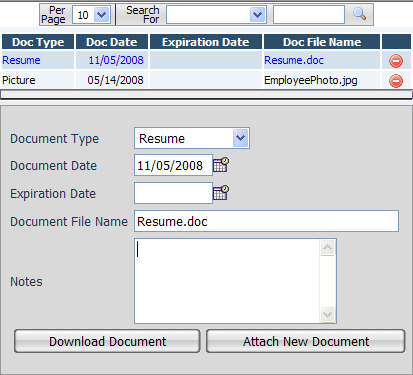Click the Notes scrollbar down arrow
The image size is (413, 375).
tap(327, 314)
